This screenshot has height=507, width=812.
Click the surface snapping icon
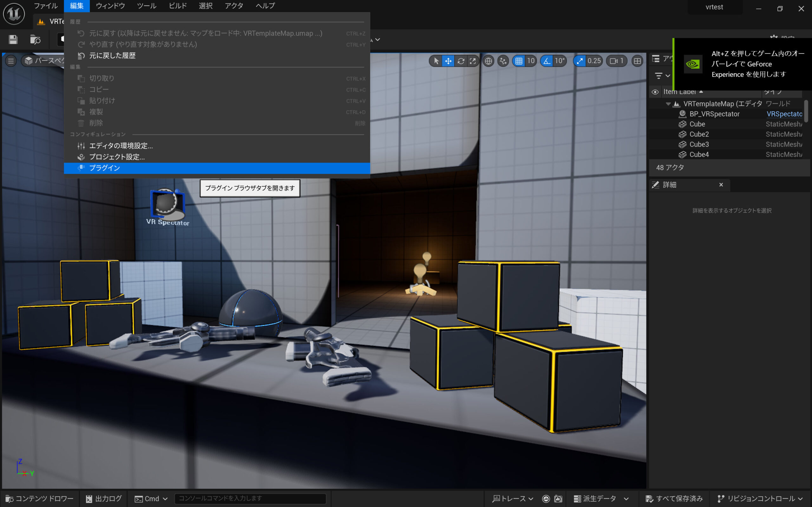point(503,61)
